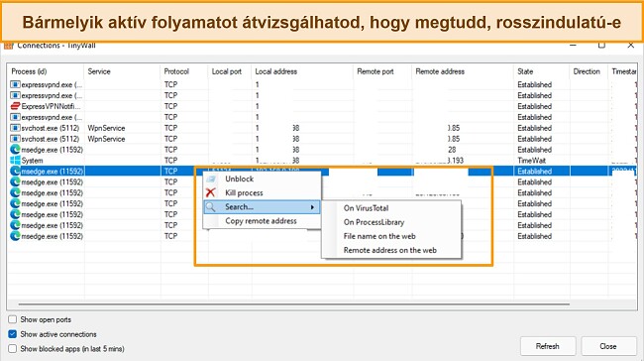Select Remote address on the web option

click(x=389, y=250)
